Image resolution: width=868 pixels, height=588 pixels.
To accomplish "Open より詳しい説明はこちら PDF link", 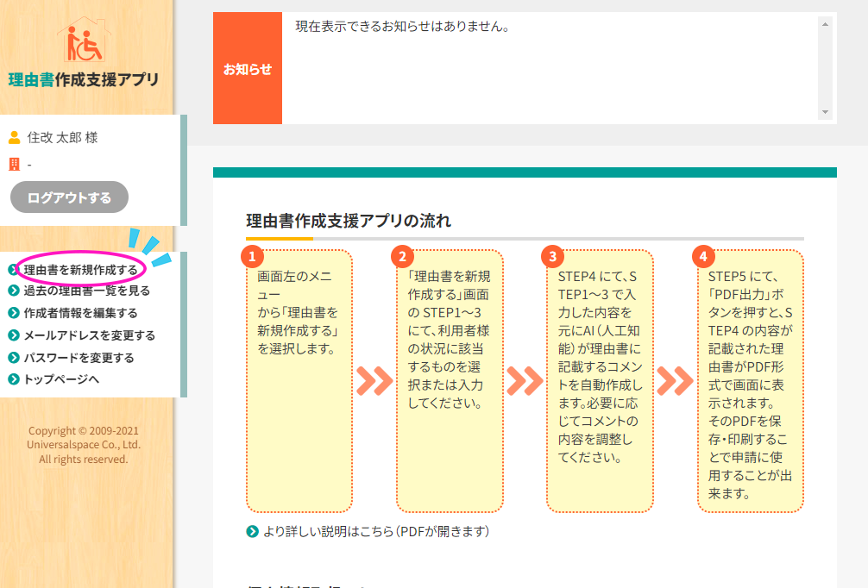I will point(376,531).
